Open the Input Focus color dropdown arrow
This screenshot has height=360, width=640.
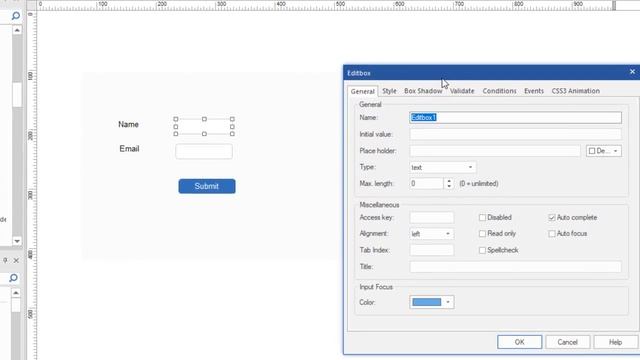click(x=448, y=302)
